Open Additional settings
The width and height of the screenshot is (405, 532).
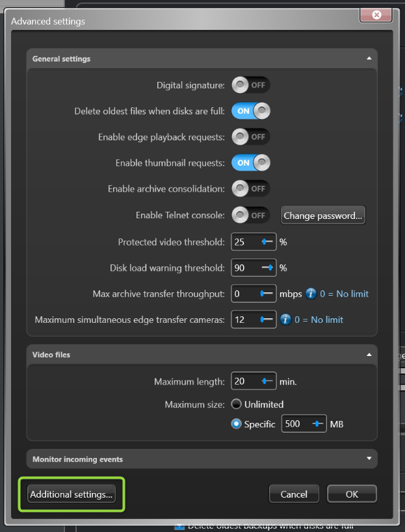pos(72,494)
